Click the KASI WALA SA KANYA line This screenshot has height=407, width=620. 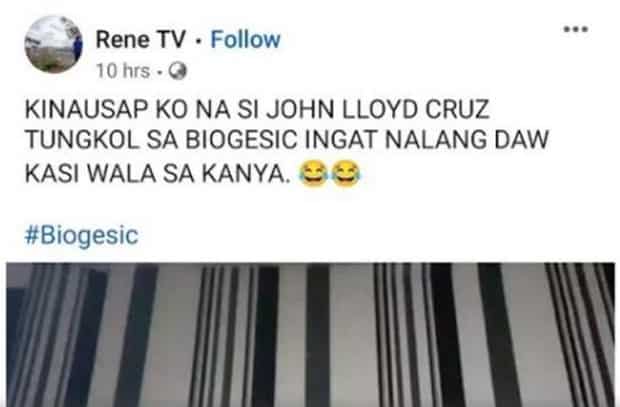pyautogui.click(x=155, y=174)
